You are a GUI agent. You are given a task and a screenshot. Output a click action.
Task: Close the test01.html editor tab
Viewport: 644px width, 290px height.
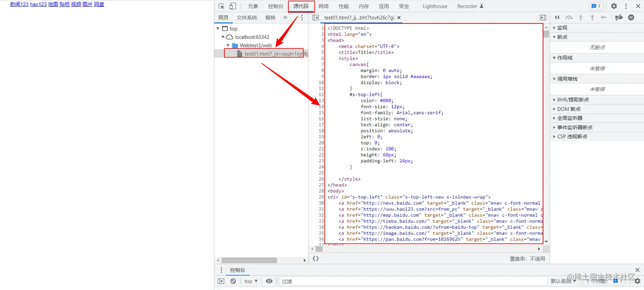pyautogui.click(x=399, y=18)
